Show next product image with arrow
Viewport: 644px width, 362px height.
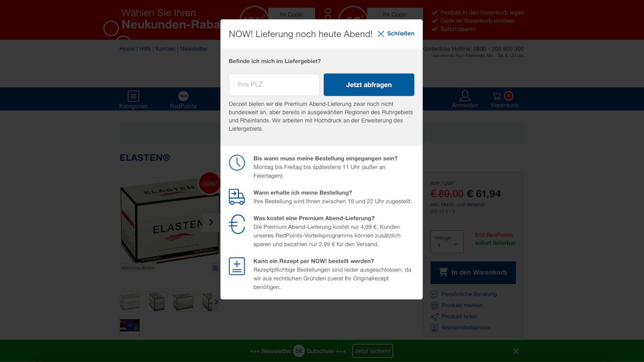(211, 222)
